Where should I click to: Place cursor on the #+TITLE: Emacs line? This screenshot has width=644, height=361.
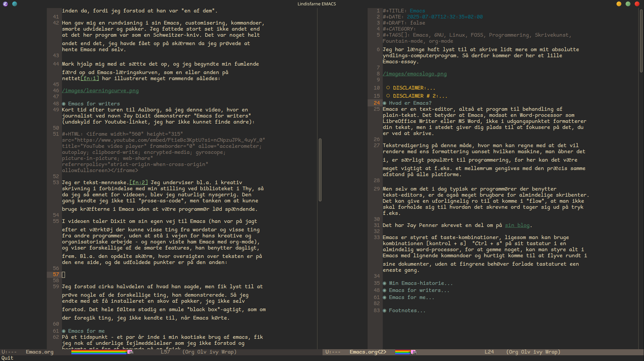tap(404, 11)
